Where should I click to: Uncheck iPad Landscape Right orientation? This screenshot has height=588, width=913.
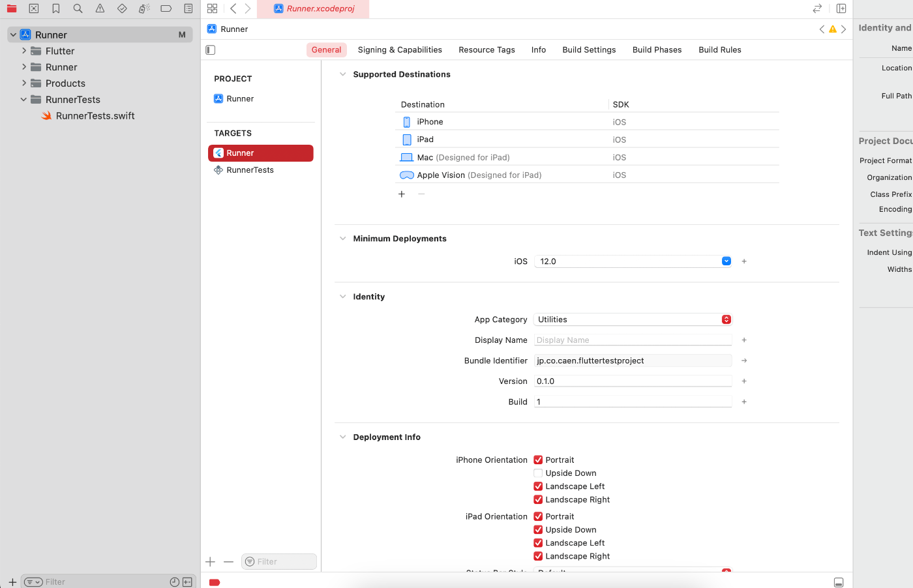click(538, 556)
